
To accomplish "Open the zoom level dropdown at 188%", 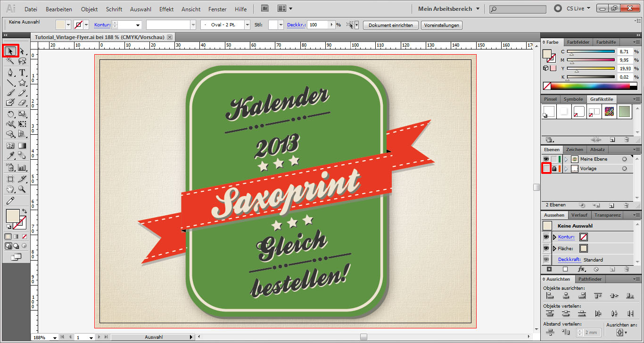I will (55, 337).
